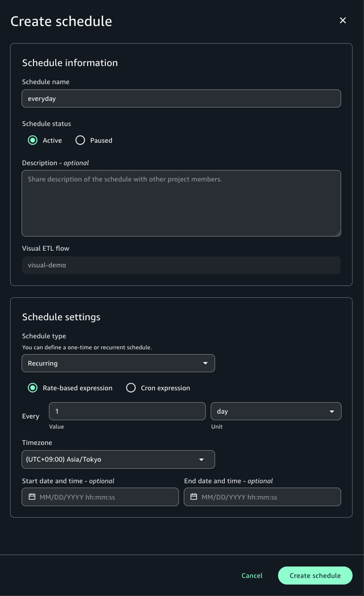Choose Rate-based expression option
This screenshot has height=596, width=364.
[x=33, y=388]
